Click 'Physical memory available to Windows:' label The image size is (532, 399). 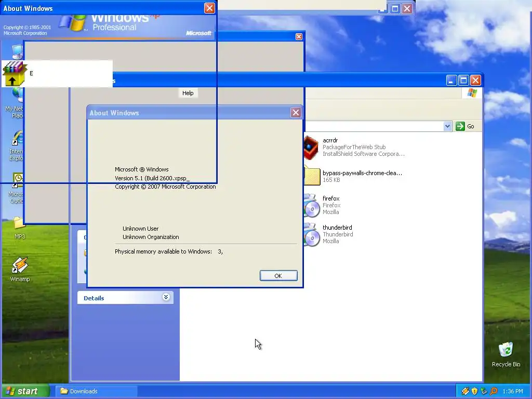click(163, 251)
